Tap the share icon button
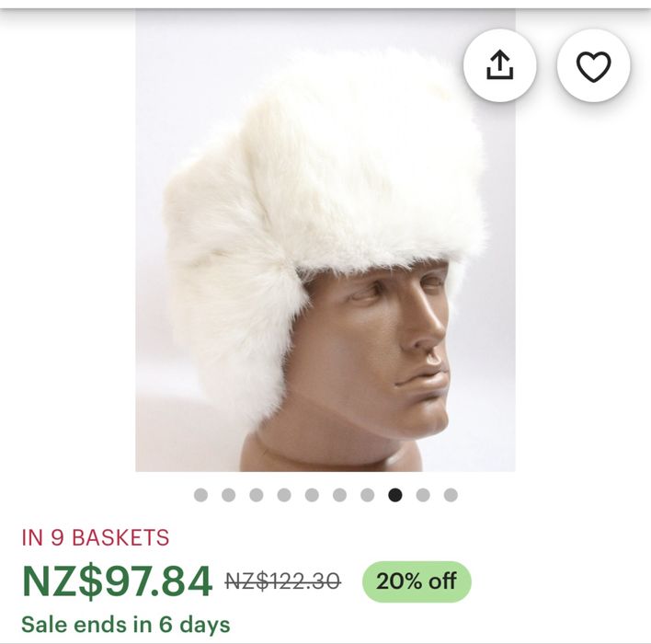 499,65
